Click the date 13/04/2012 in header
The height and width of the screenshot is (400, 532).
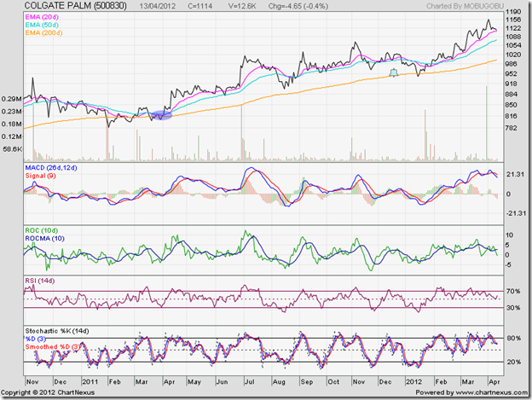157,6
